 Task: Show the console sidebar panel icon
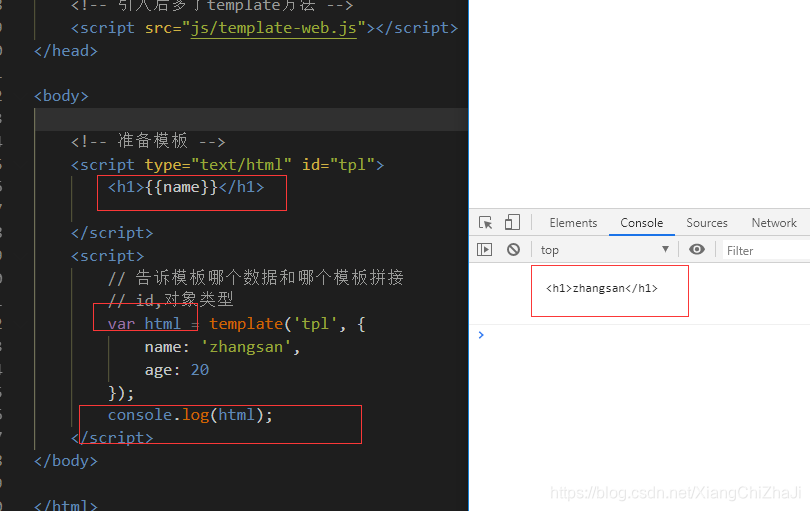tap(485, 250)
